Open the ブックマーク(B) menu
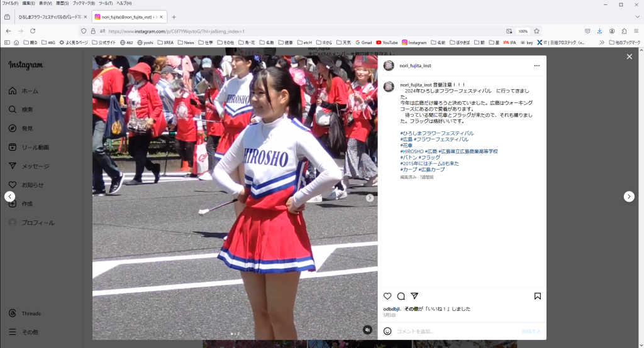This screenshot has width=644, height=348. [84, 3]
